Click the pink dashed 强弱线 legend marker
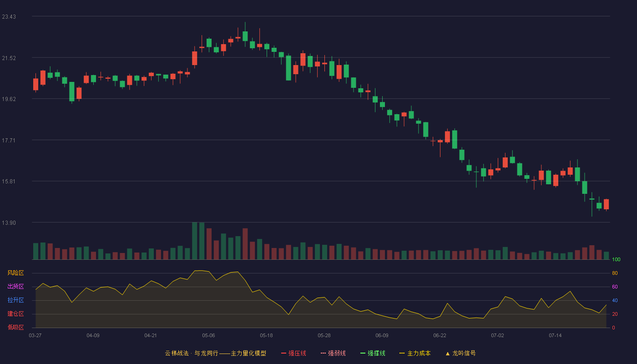Image resolution: width=637 pixels, height=364 pixels. [324, 353]
